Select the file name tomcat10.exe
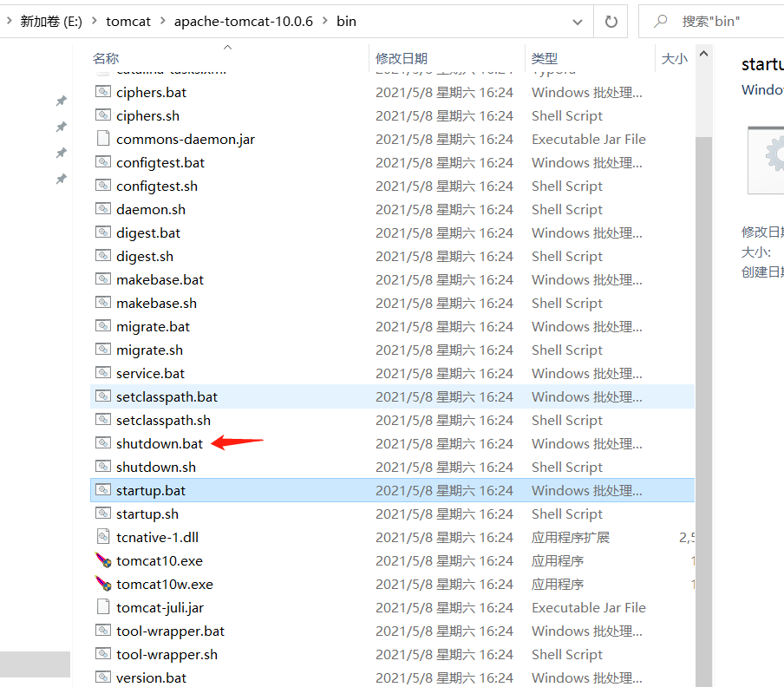This screenshot has width=784, height=687. click(x=160, y=560)
